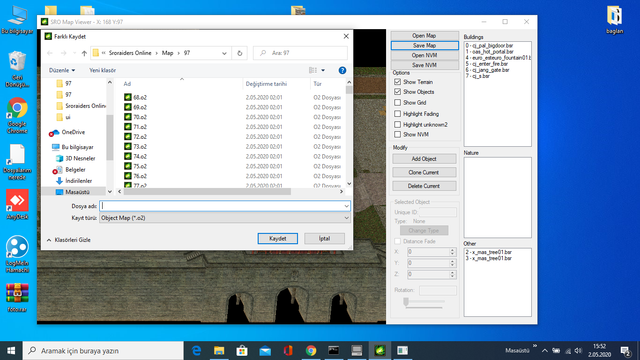Change the file view layout icon
640x360 pixels.
coord(313,70)
